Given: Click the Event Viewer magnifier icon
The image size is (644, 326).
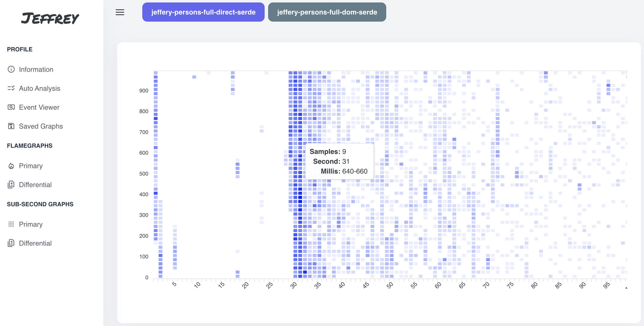Looking at the screenshot, I should coord(11,107).
